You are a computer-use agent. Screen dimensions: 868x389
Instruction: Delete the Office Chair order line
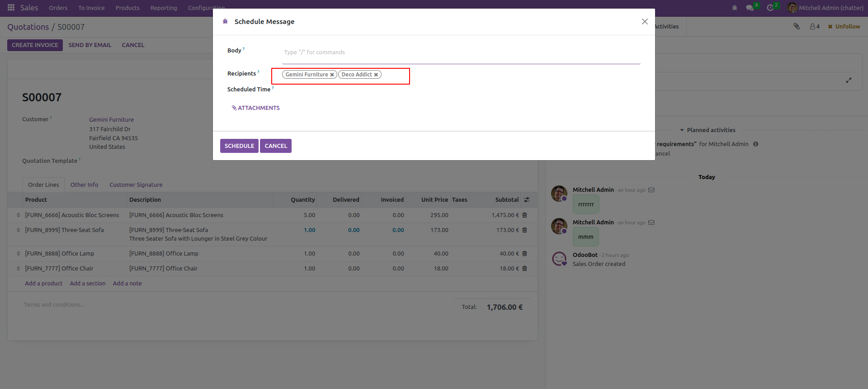coord(524,269)
